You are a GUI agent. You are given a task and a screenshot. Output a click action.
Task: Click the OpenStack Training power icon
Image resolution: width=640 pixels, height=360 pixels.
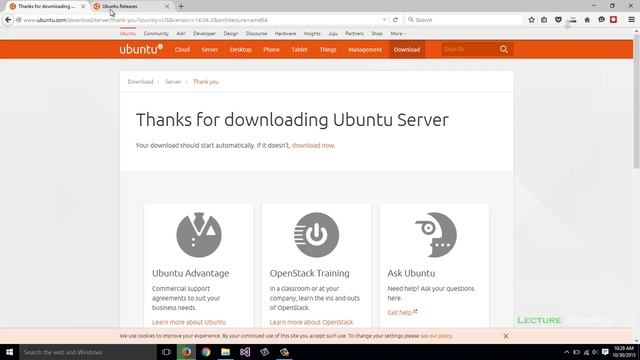point(316,235)
